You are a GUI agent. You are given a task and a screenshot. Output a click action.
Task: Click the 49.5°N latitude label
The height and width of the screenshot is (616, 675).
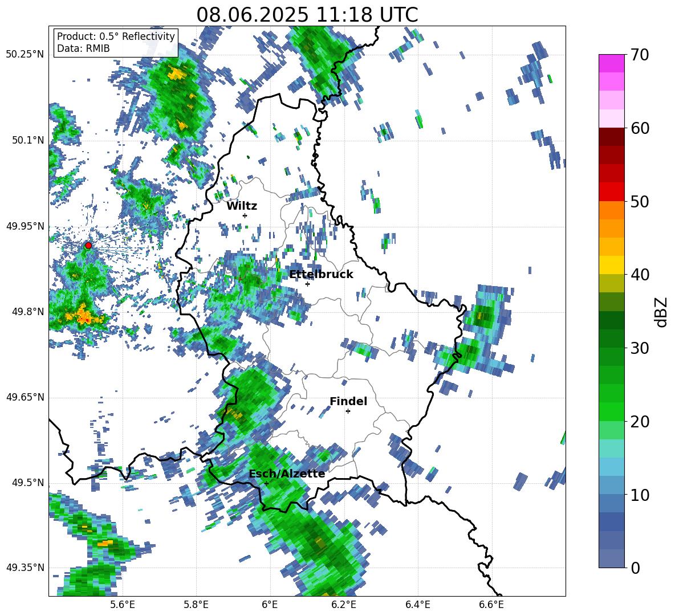pos(29,483)
